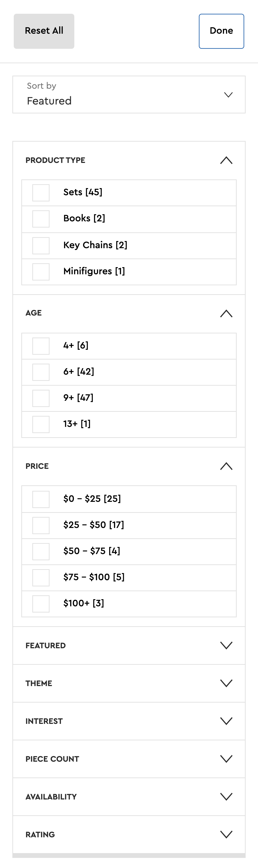Viewport: 258px width, 868px height.
Task: Select the 4+ age filter
Action: point(40,345)
